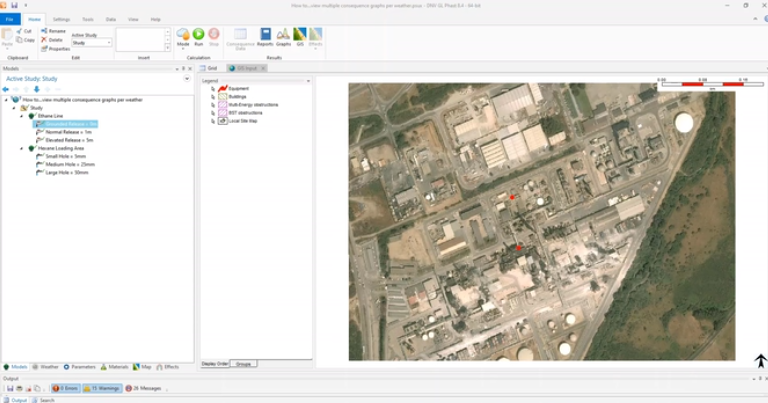Viewport: 768px width, 403px height.
Task: Open the Reports results view
Action: (265, 37)
